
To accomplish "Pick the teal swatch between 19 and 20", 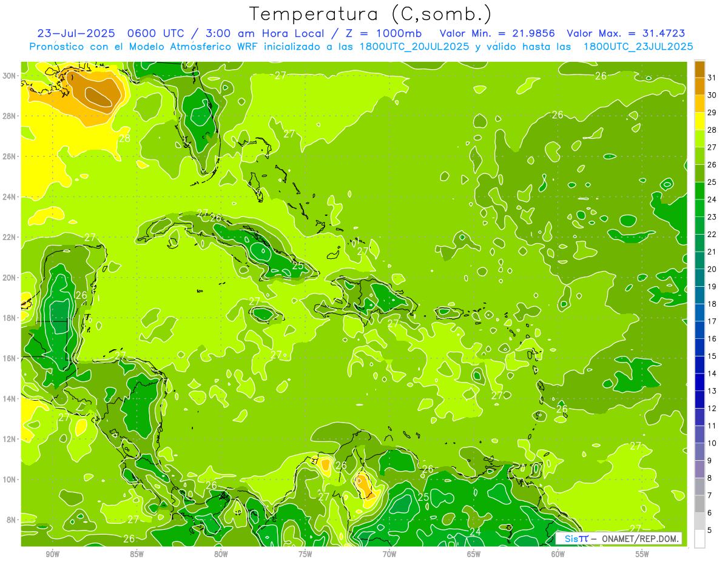I will [699, 278].
